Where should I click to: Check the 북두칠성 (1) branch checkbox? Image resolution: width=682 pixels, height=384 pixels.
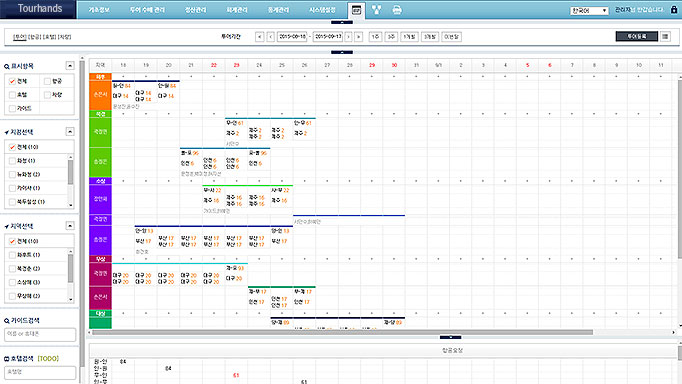[12, 202]
